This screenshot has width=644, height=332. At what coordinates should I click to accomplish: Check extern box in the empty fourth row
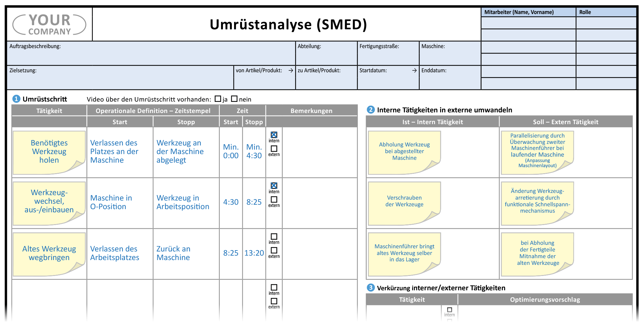(274, 301)
